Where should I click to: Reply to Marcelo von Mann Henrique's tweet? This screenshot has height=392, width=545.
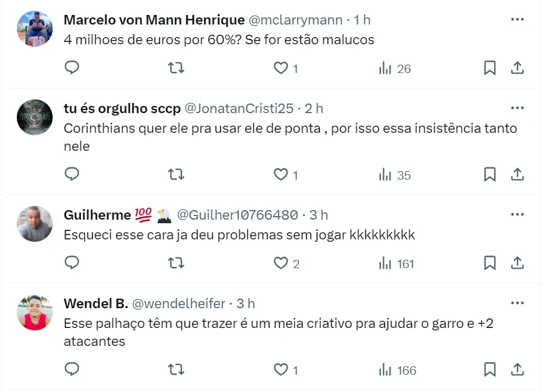[72, 68]
